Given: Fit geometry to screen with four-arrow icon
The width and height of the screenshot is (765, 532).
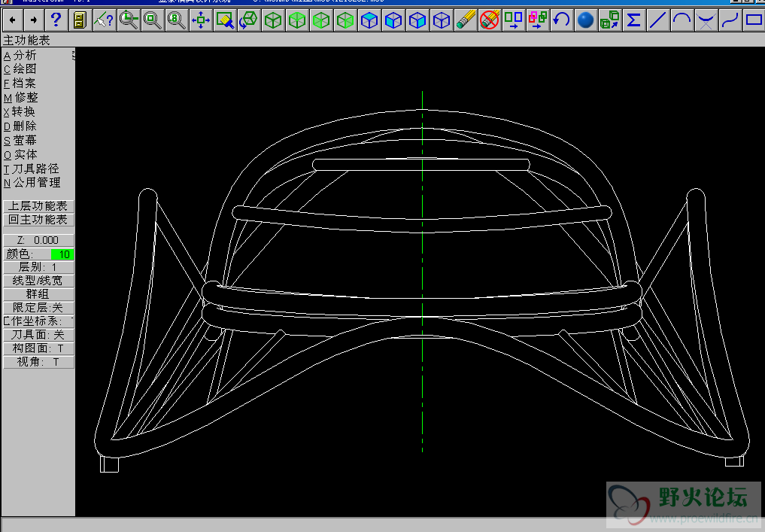Looking at the screenshot, I should click(201, 20).
